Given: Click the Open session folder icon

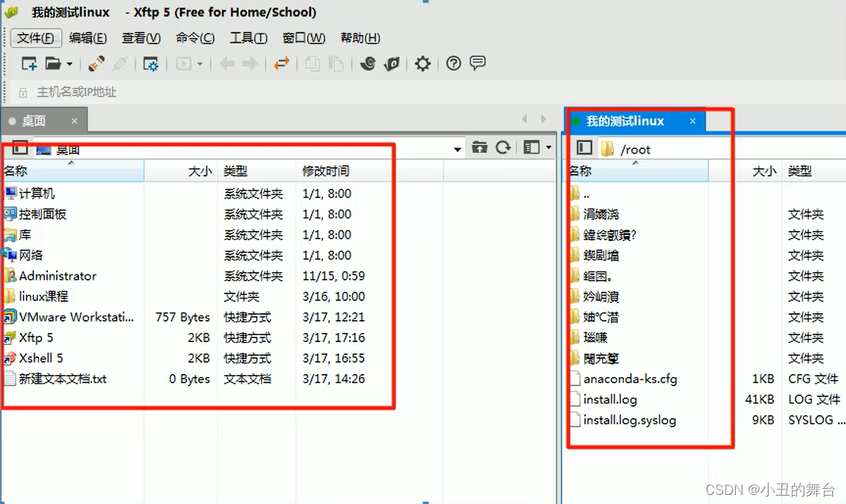Looking at the screenshot, I should tap(53, 64).
